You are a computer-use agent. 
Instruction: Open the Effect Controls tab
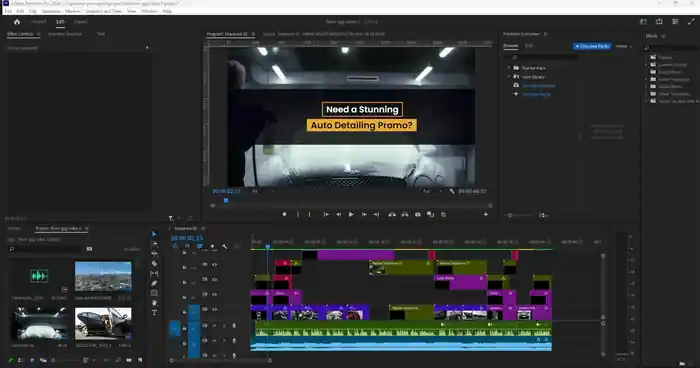[x=21, y=34]
